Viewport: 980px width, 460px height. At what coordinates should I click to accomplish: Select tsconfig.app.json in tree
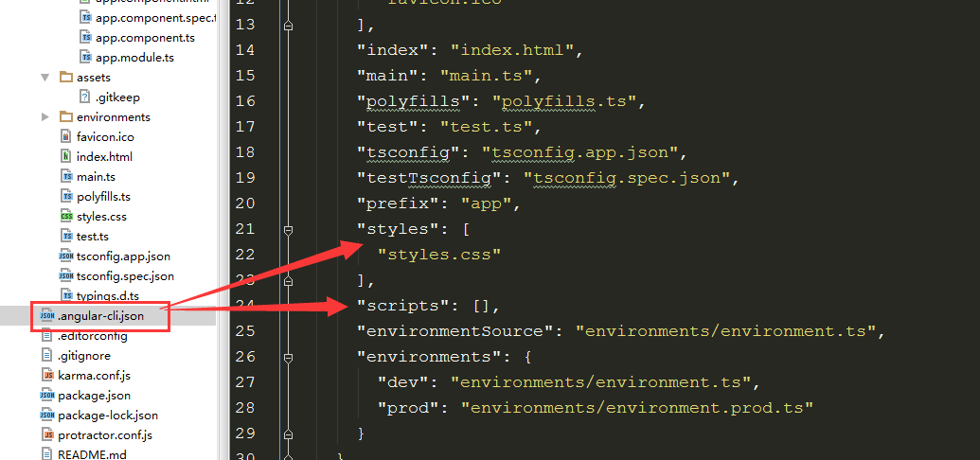(x=124, y=257)
